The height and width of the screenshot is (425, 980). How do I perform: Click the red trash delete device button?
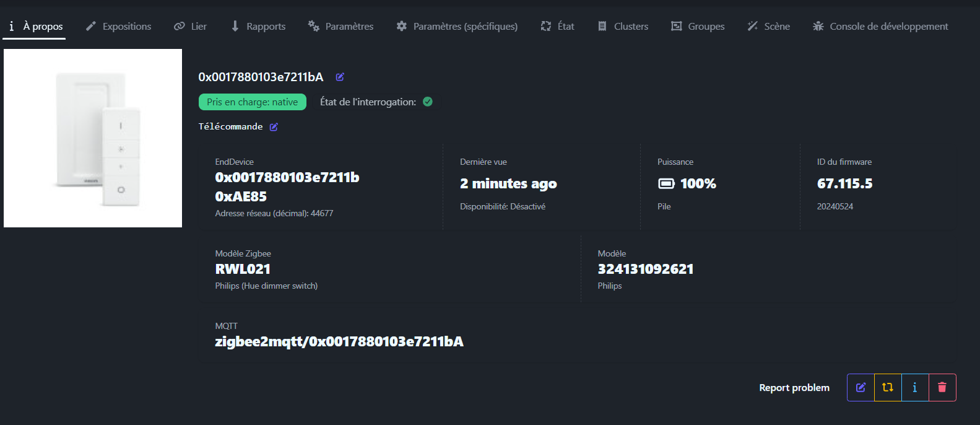942,387
